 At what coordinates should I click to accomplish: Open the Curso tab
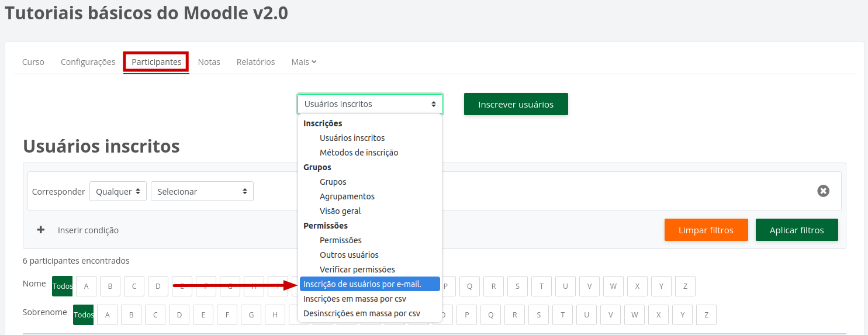pyautogui.click(x=33, y=62)
